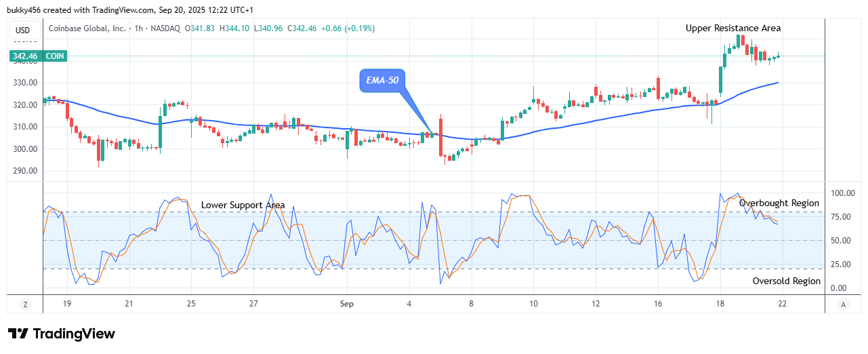Click the 320.00 price axis value
The width and height of the screenshot is (868, 354).
click(26, 105)
